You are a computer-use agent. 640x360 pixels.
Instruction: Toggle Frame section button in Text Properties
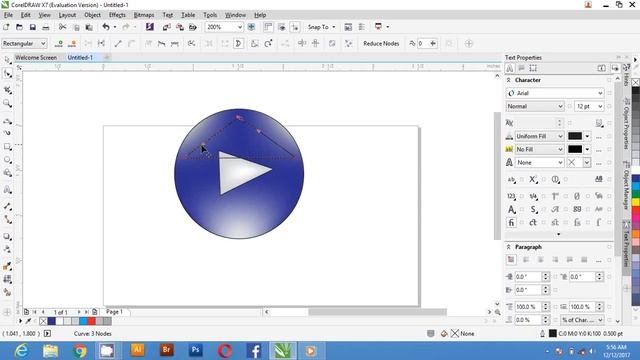533,69
